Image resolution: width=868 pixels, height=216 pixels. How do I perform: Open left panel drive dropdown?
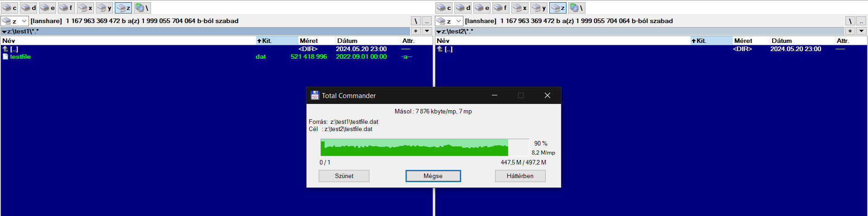pos(14,21)
